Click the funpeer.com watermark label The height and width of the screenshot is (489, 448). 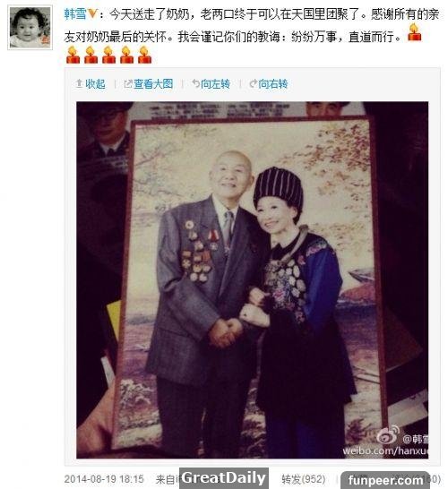385,480
